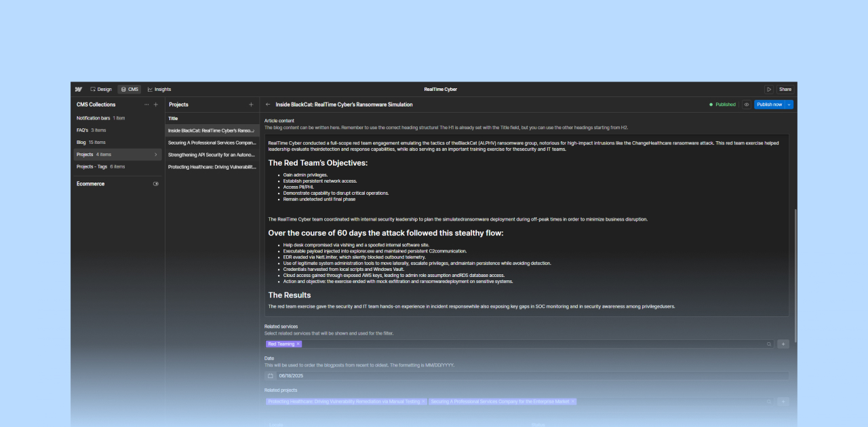Viewport: 868px width, 427px height.
Task: Open the Notification bars collection
Action: 117,118
